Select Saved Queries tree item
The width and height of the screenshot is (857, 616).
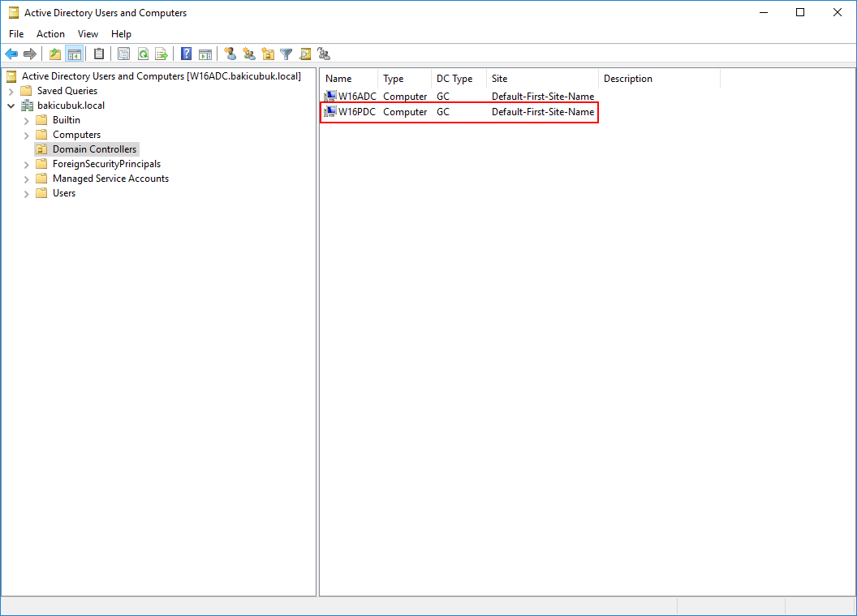(x=67, y=91)
